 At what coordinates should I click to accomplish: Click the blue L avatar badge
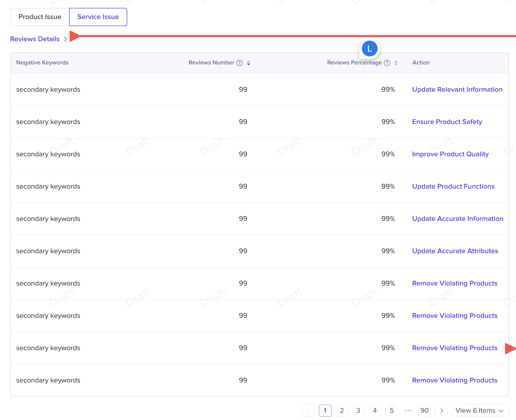coord(369,49)
